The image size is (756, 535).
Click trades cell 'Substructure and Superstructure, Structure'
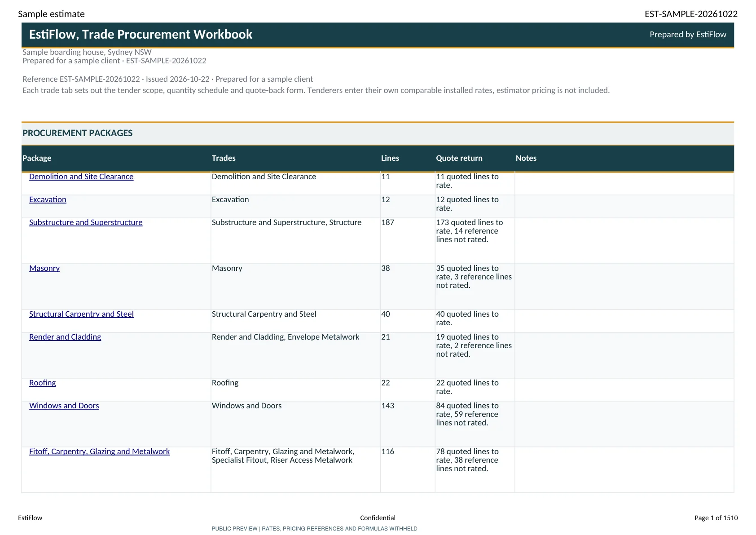[x=295, y=241]
